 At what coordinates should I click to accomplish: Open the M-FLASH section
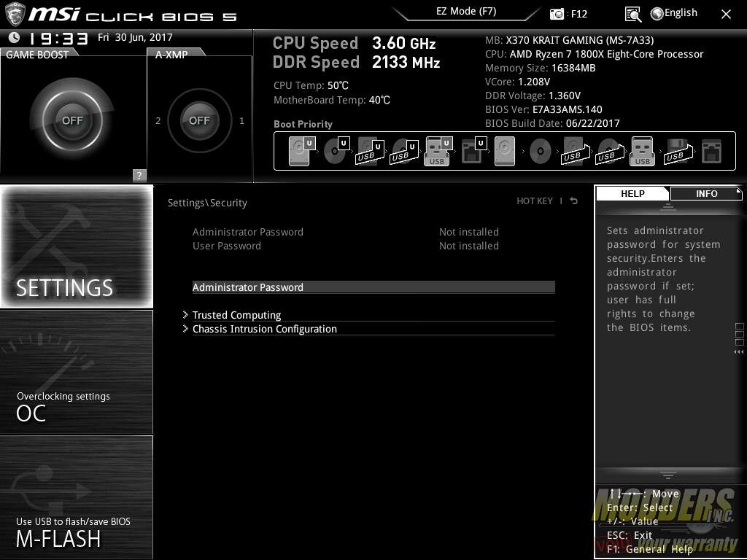pos(77,497)
